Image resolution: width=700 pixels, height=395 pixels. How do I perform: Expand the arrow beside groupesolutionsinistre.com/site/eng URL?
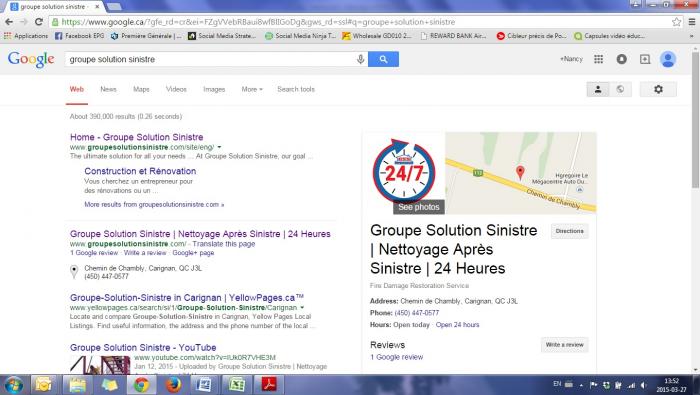pos(219,147)
